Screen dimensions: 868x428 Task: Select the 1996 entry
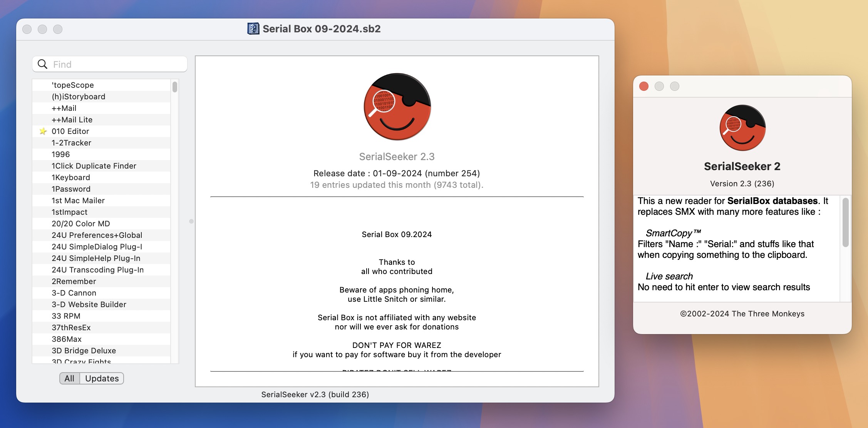[102, 154]
